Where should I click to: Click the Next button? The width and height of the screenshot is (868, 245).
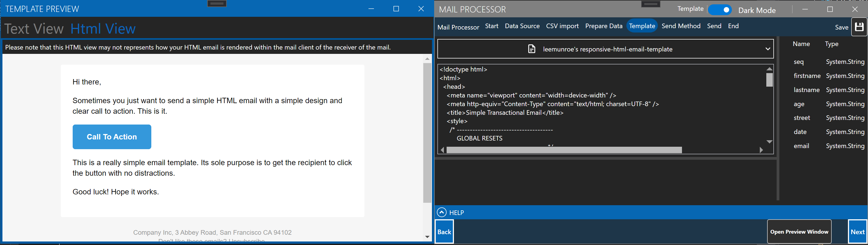[858, 232]
